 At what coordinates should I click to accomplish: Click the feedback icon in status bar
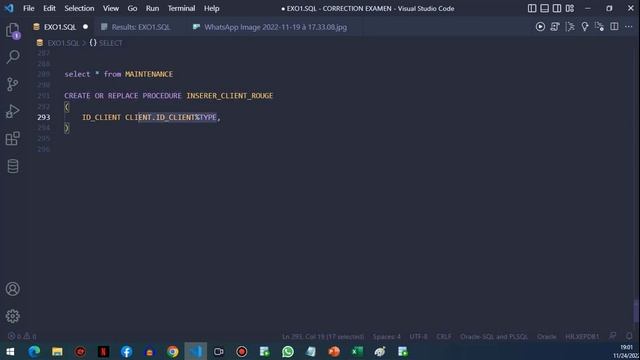click(613, 336)
